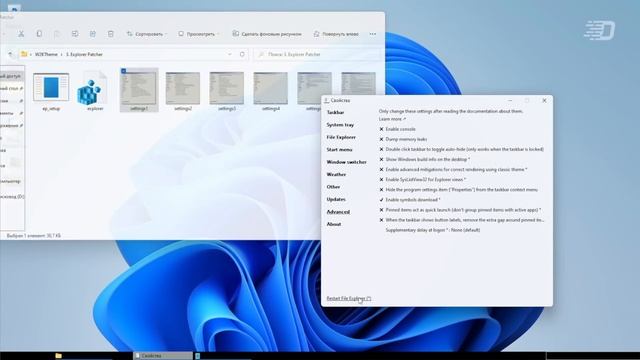Open Supplementary delay at logon dropdown
Viewport: 640px width, 360px height.
(x=433, y=230)
